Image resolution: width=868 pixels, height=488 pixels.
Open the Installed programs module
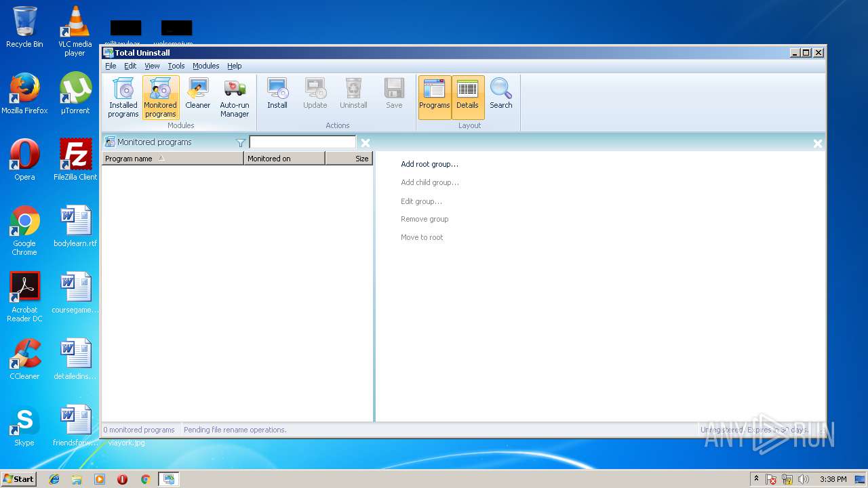pyautogui.click(x=123, y=98)
